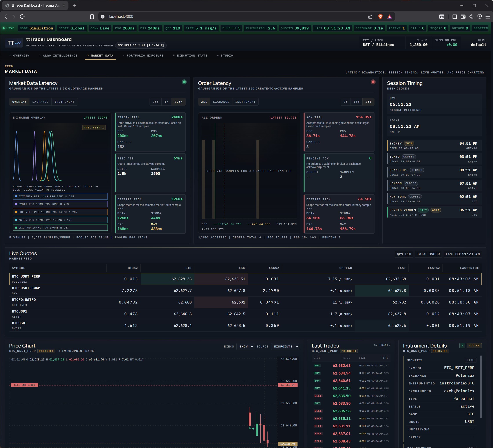Click the browser forward arrow
The width and height of the screenshot is (493, 448).
[x=14, y=16]
